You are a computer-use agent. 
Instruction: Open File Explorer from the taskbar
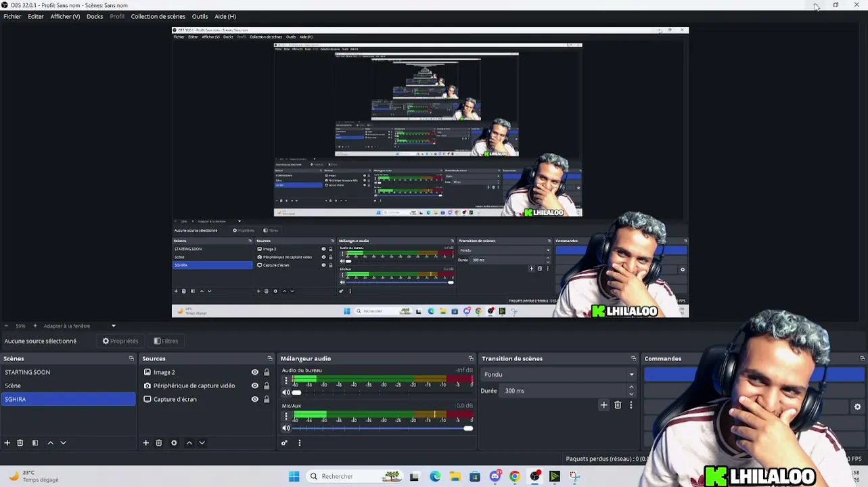coord(455,476)
